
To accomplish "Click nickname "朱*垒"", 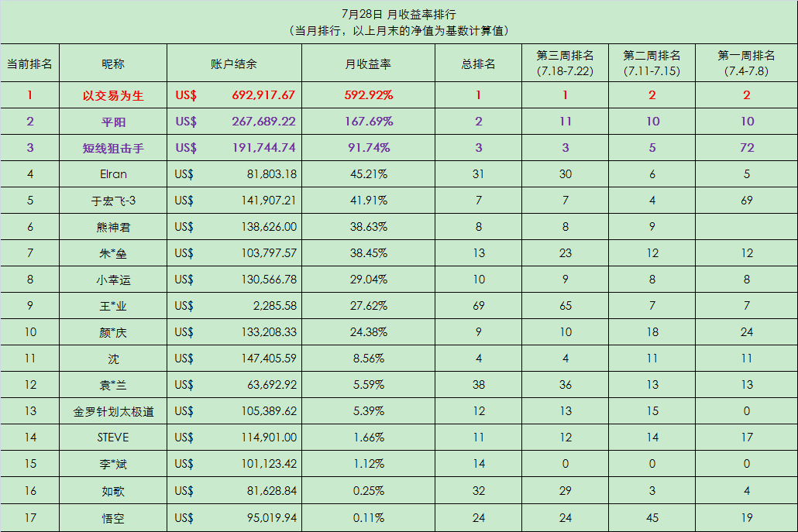I will coord(113,254).
